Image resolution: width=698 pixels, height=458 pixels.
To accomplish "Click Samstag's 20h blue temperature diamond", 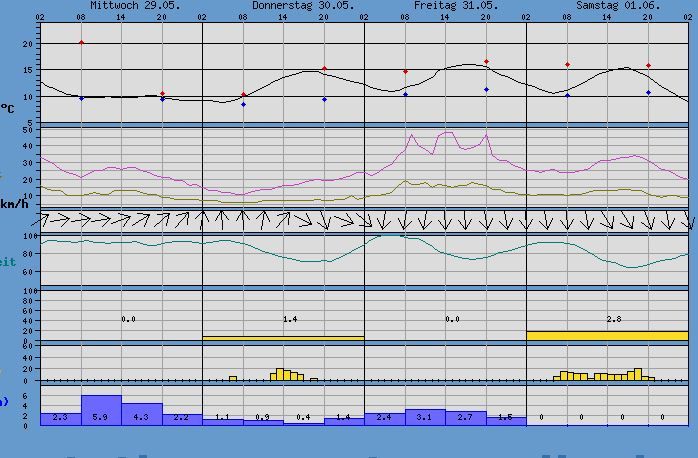I will tap(648, 92).
